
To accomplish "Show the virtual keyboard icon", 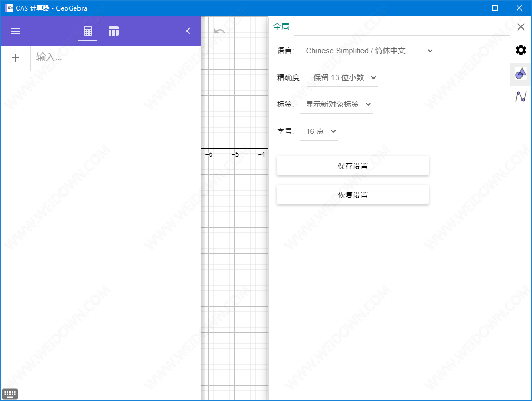I will coord(10,394).
